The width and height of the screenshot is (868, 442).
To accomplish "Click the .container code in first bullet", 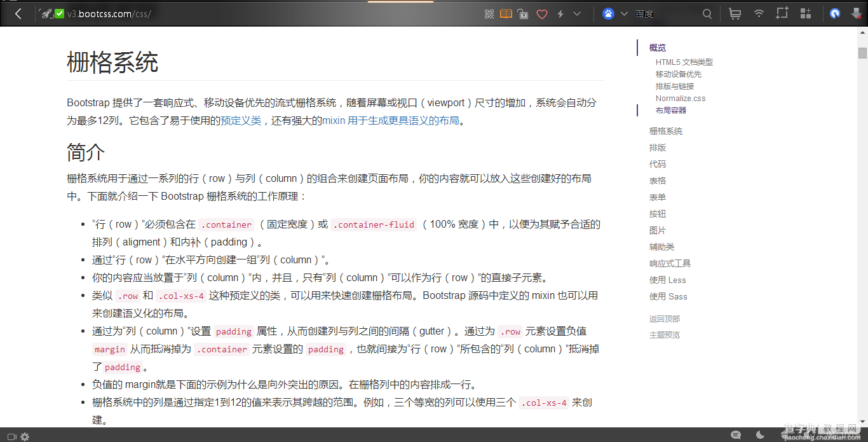I will click(x=226, y=224).
